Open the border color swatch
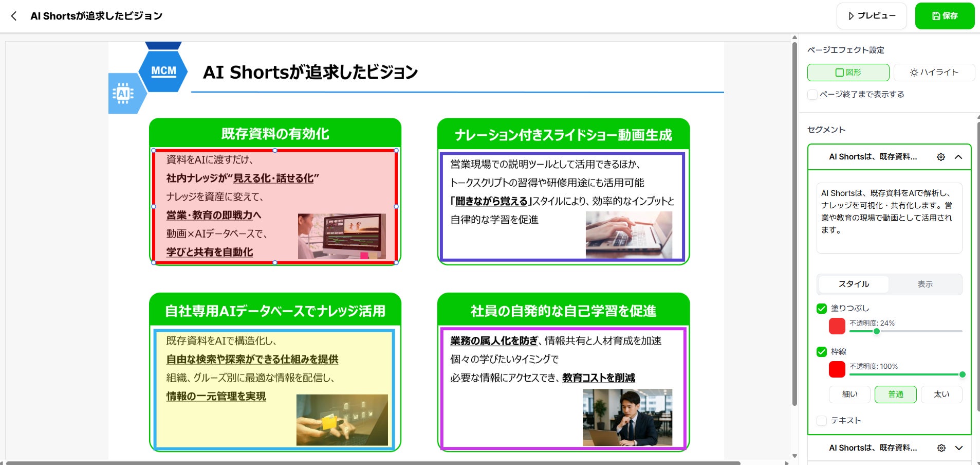This screenshot has height=465, width=980. 837,369
